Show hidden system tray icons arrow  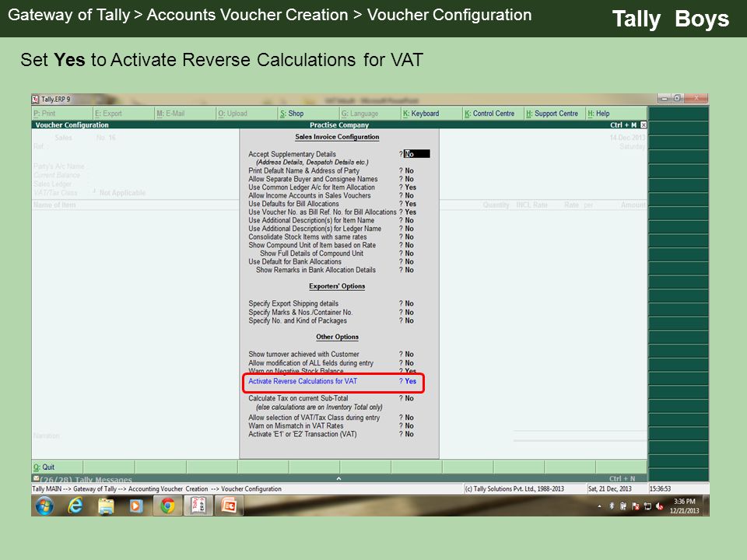pyautogui.click(x=599, y=506)
